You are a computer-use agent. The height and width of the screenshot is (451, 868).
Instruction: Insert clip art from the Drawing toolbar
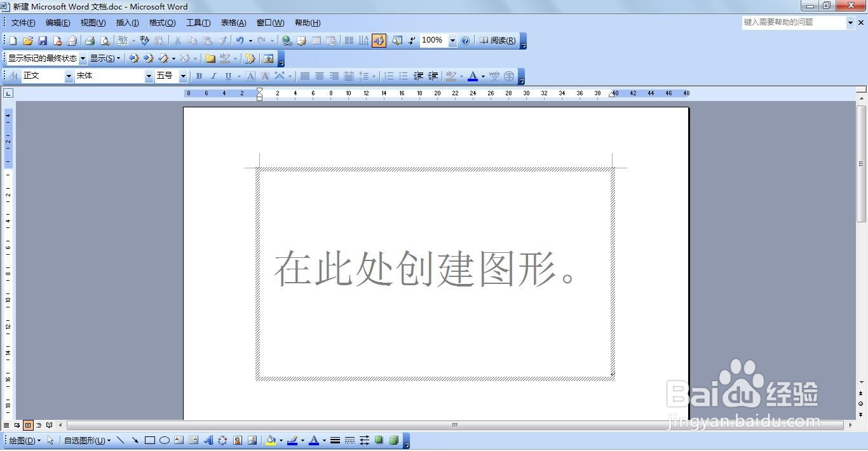pos(238,440)
